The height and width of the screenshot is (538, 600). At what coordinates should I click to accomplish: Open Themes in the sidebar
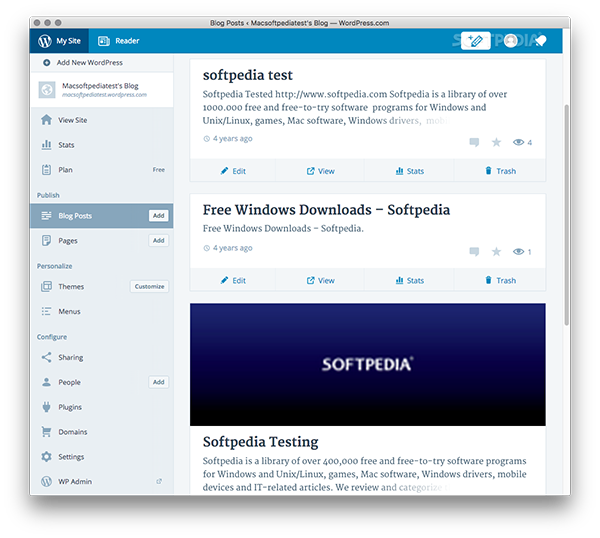(x=102, y=286)
